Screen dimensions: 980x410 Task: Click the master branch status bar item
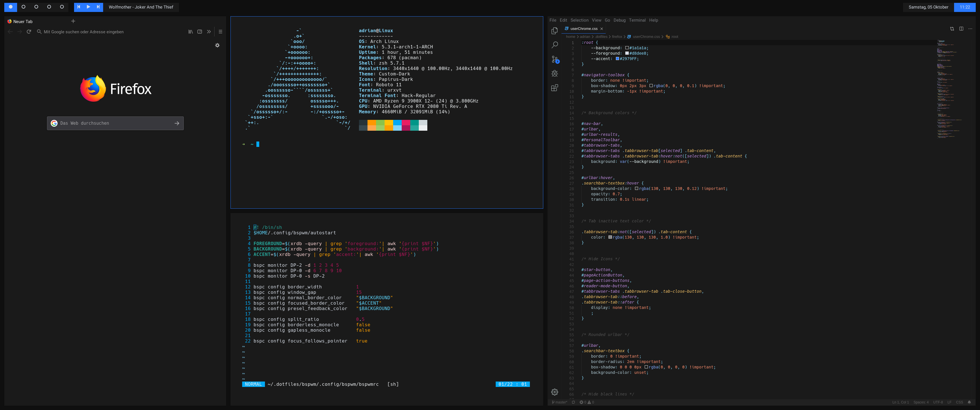pos(560,402)
